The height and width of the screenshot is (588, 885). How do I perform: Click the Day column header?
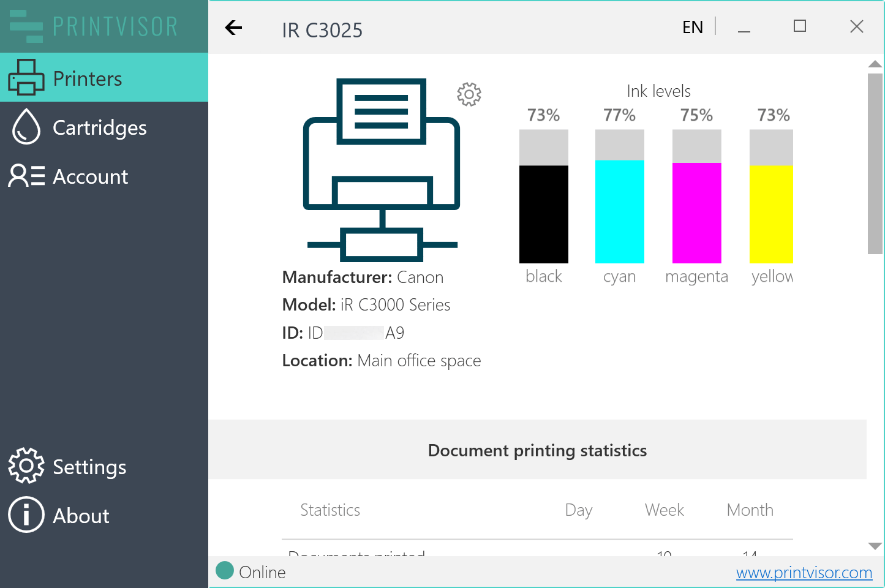coord(578,510)
